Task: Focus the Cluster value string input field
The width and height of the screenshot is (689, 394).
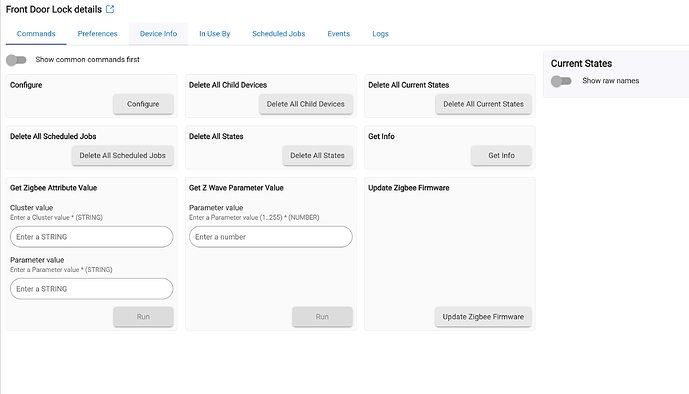Action: point(91,237)
